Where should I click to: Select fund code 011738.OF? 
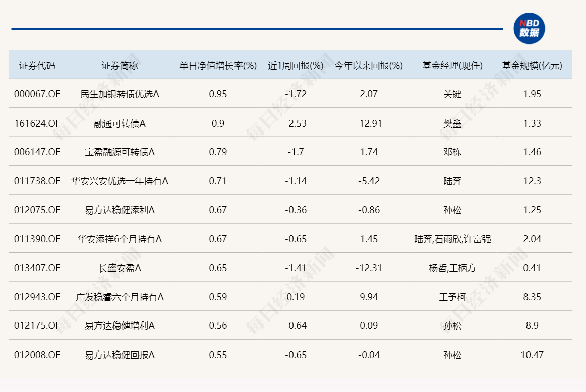[37, 181]
